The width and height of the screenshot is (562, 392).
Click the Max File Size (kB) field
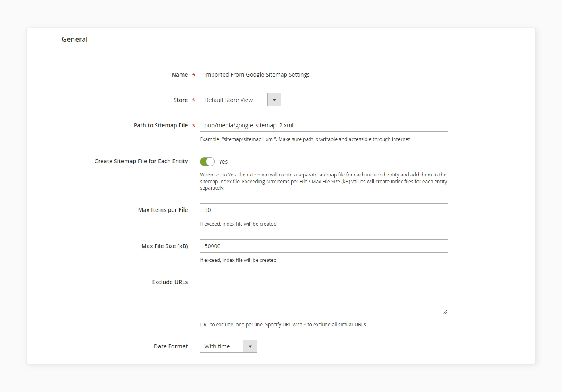point(324,246)
